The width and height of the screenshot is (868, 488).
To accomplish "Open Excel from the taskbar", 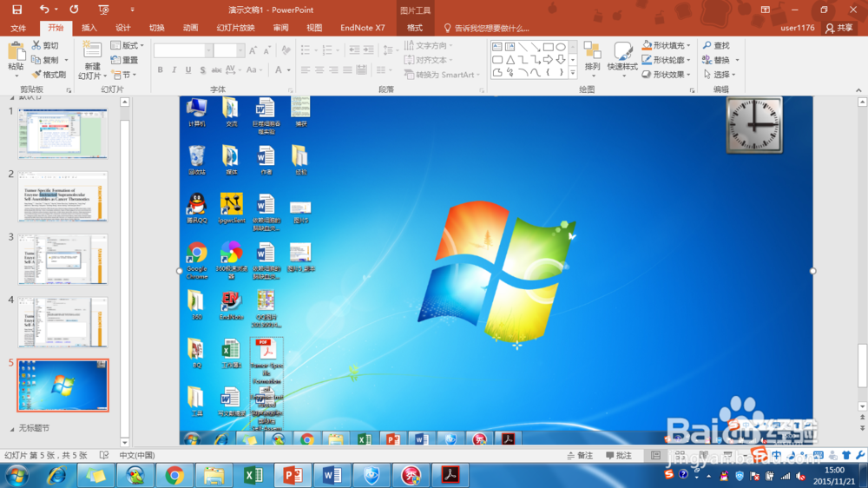I will 253,475.
